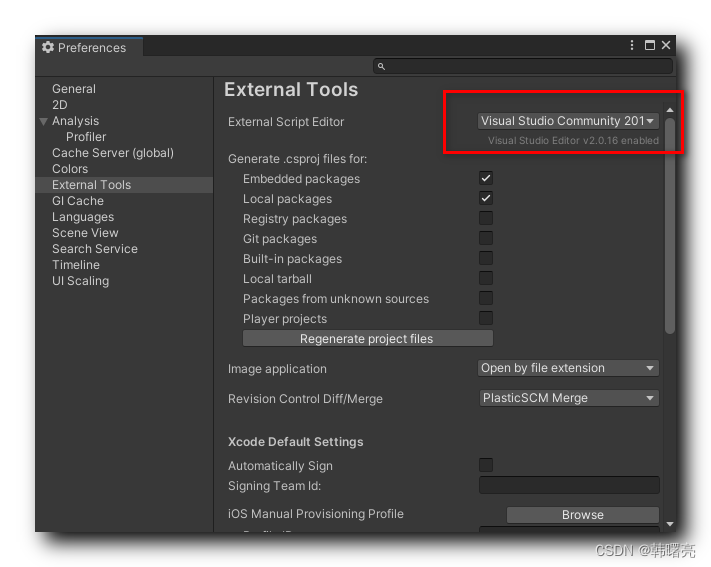The image size is (711, 567).
Task: Open GI Cache preferences
Action: click(78, 201)
